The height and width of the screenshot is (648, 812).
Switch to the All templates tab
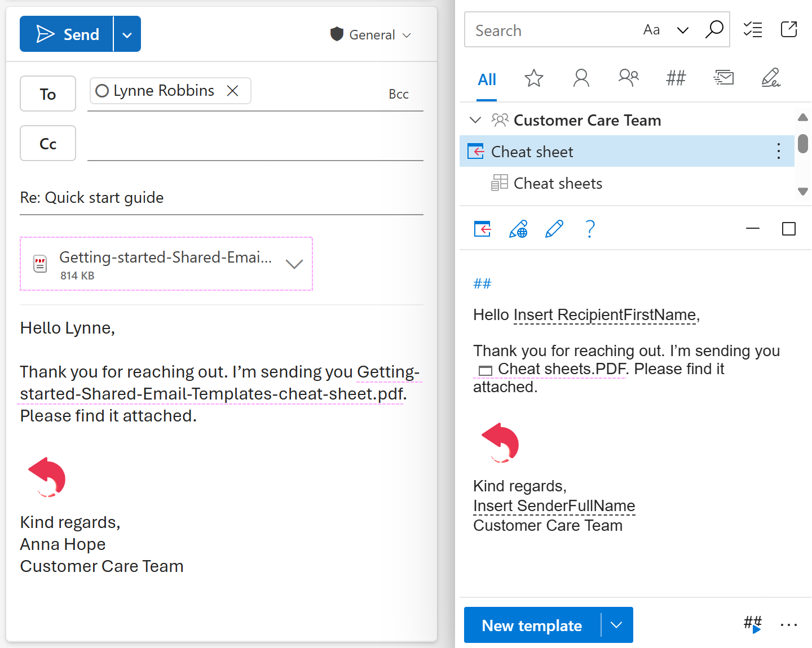487,79
